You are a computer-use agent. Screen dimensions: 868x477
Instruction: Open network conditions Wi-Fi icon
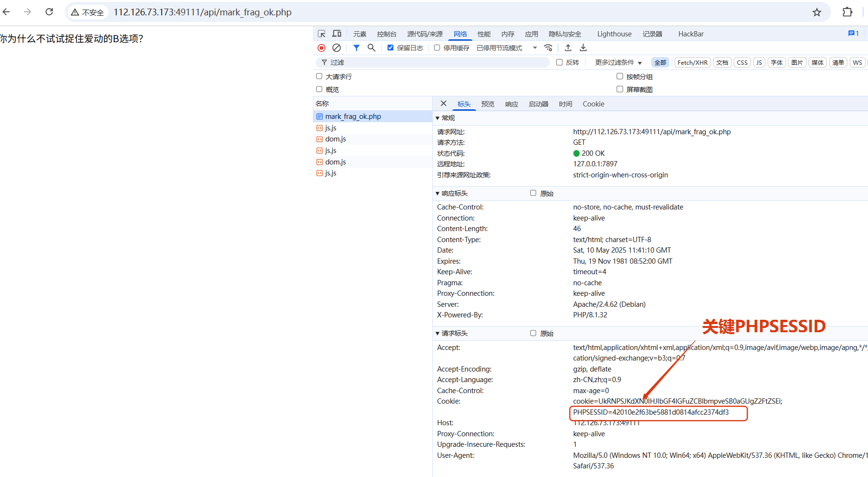(548, 48)
